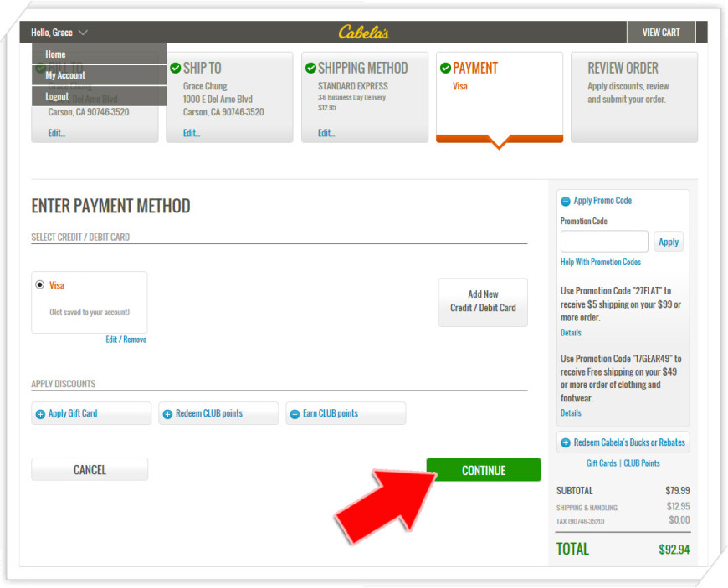
Task: Click Add New Credit / Debit Card
Action: click(483, 302)
